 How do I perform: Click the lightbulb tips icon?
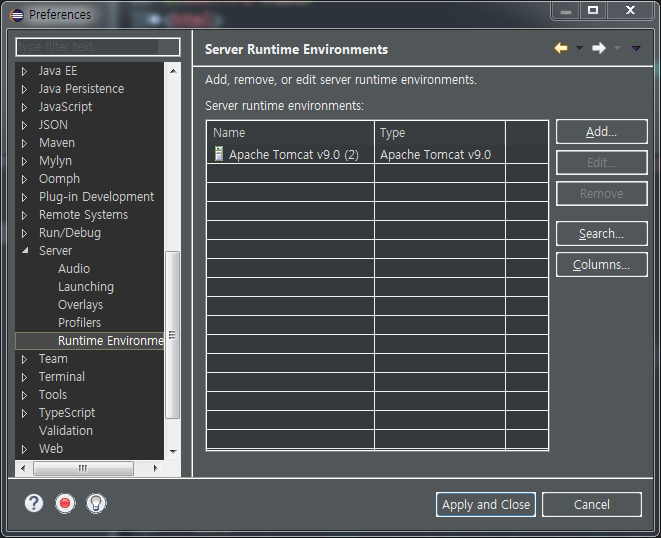point(96,503)
